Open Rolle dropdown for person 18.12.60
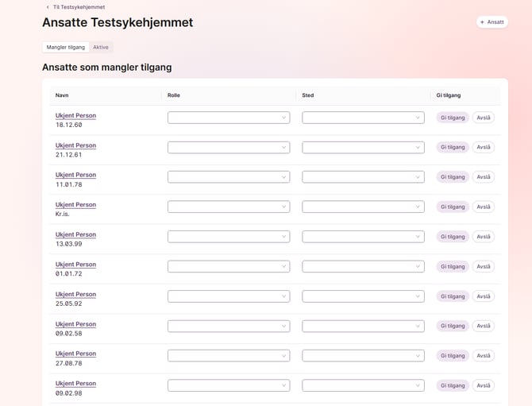 coord(229,118)
